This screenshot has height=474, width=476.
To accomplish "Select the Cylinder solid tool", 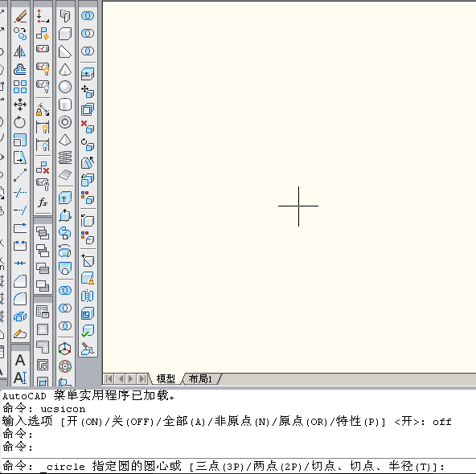I will 65,104.
